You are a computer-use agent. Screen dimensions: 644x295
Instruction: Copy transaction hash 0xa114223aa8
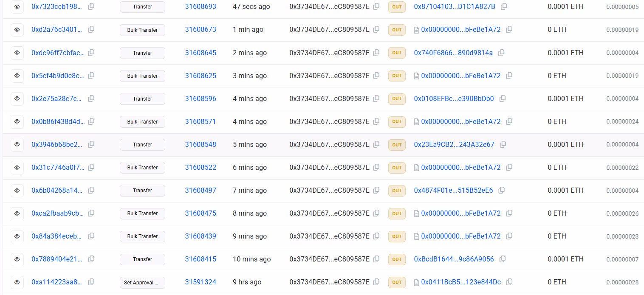click(x=91, y=282)
